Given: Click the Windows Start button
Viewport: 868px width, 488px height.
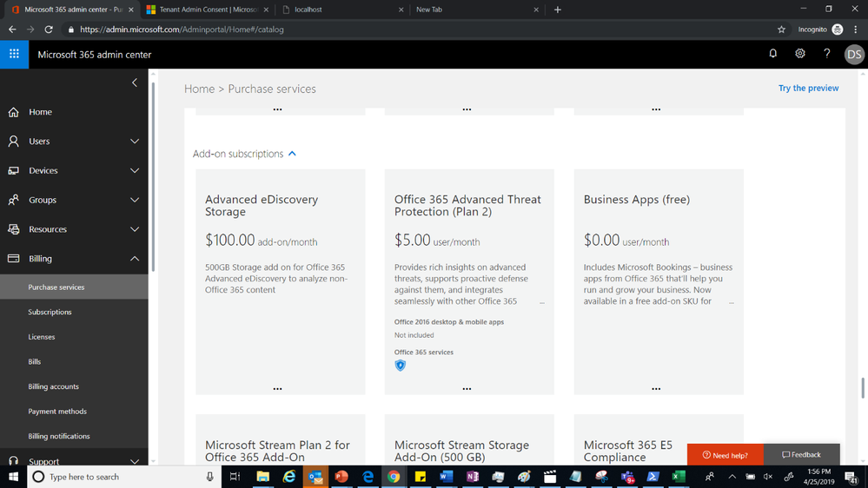Looking at the screenshot, I should click(x=13, y=477).
